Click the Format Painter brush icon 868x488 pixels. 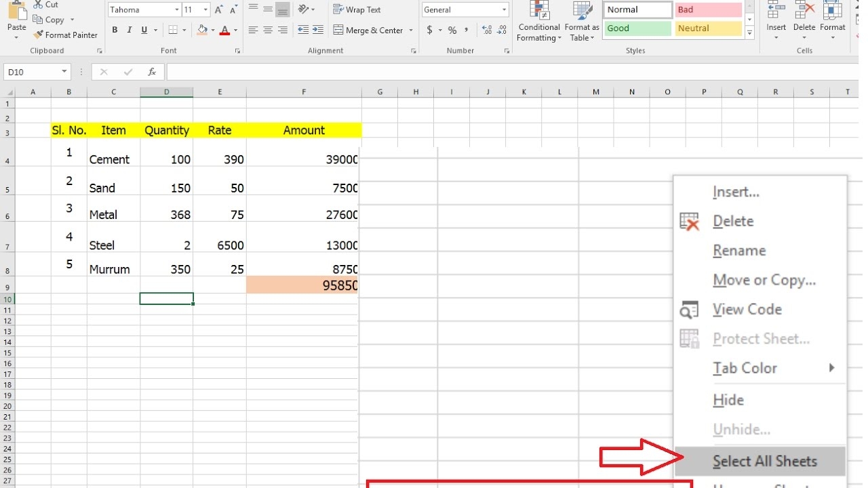click(x=39, y=35)
